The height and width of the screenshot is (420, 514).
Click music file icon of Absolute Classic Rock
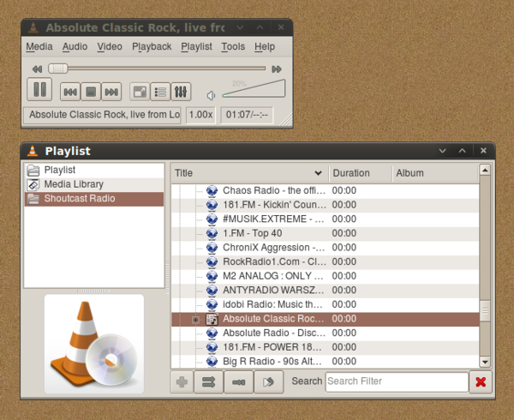[212, 319]
